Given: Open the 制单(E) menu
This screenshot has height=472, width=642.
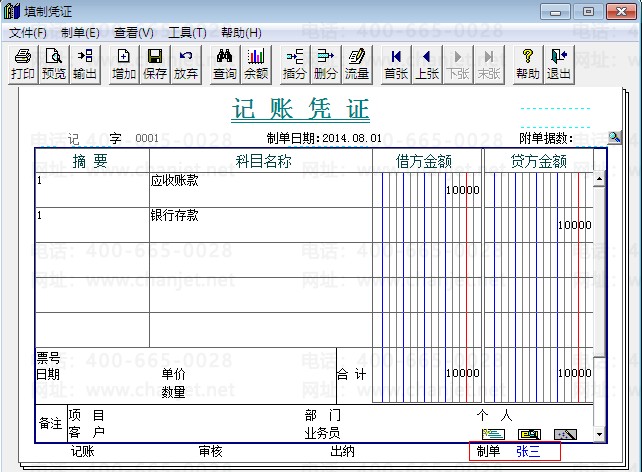Looking at the screenshot, I should point(80,32).
